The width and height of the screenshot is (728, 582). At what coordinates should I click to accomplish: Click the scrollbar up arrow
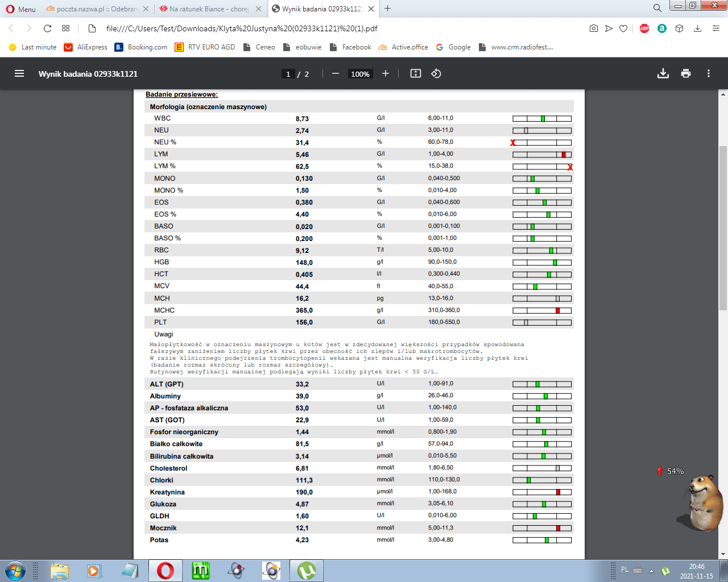[x=723, y=94]
